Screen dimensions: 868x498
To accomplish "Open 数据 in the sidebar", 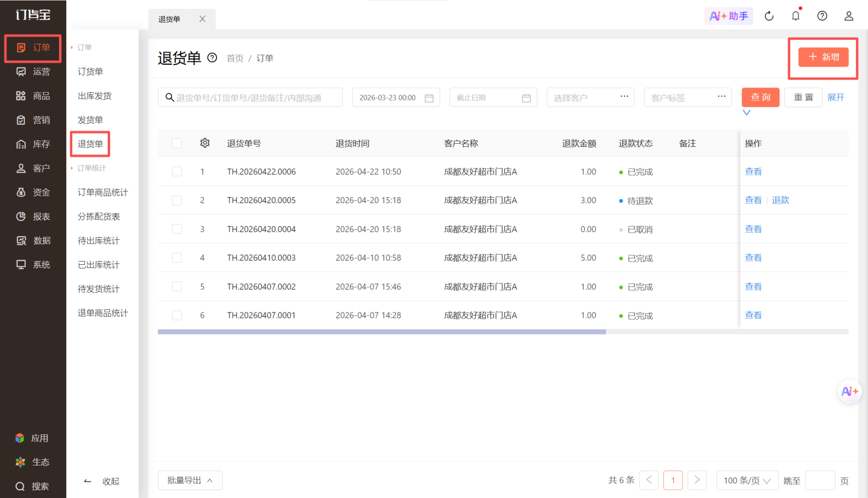I will (x=34, y=240).
